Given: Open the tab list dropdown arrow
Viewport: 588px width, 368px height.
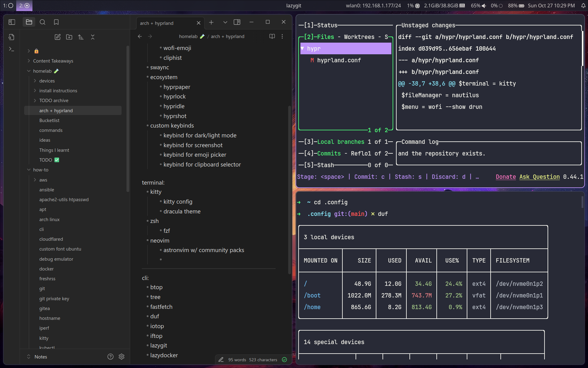Looking at the screenshot, I should pyautogui.click(x=225, y=22).
